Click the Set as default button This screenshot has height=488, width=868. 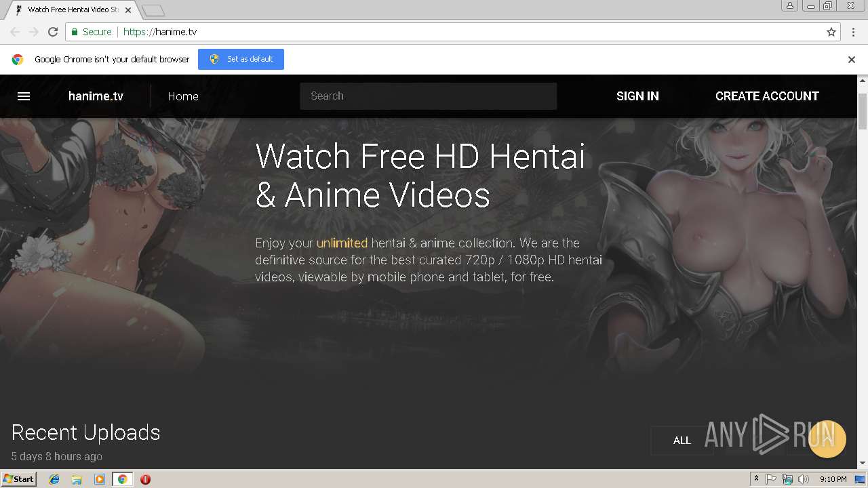coord(241,59)
